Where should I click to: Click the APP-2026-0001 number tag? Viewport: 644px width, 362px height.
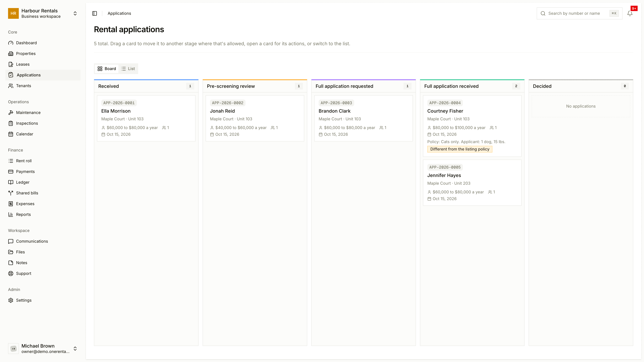point(119,103)
